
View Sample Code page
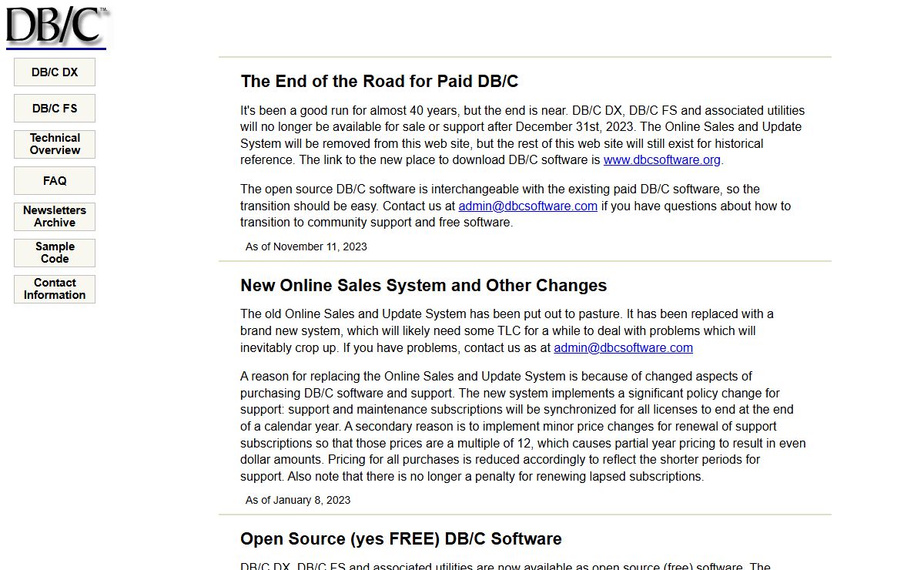(x=55, y=253)
